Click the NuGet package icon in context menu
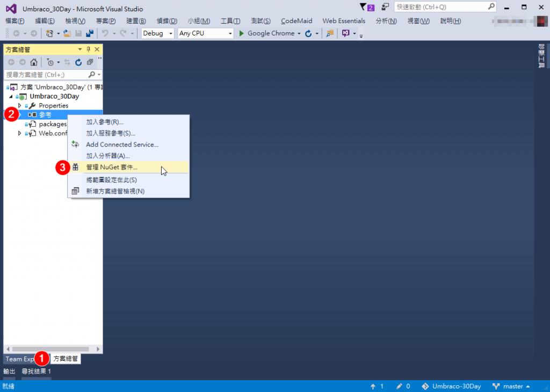The width and height of the screenshot is (550, 392). (75, 167)
